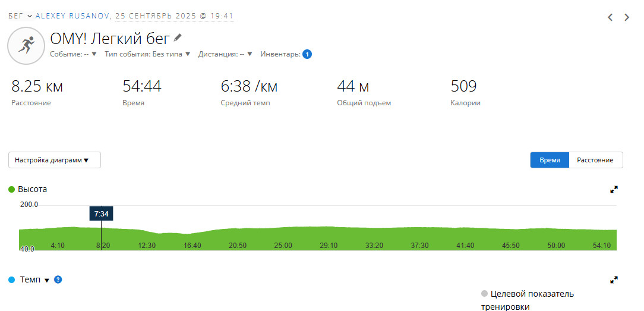Image resolution: width=644 pixels, height=311 pixels.
Task: Click the elevation chart at 41:40
Action: [465, 246]
